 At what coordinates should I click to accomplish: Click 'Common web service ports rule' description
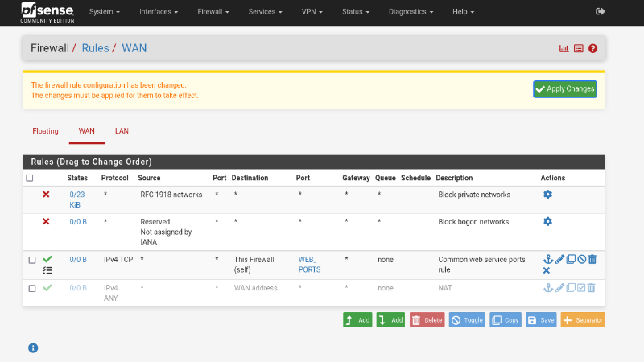pos(481,265)
